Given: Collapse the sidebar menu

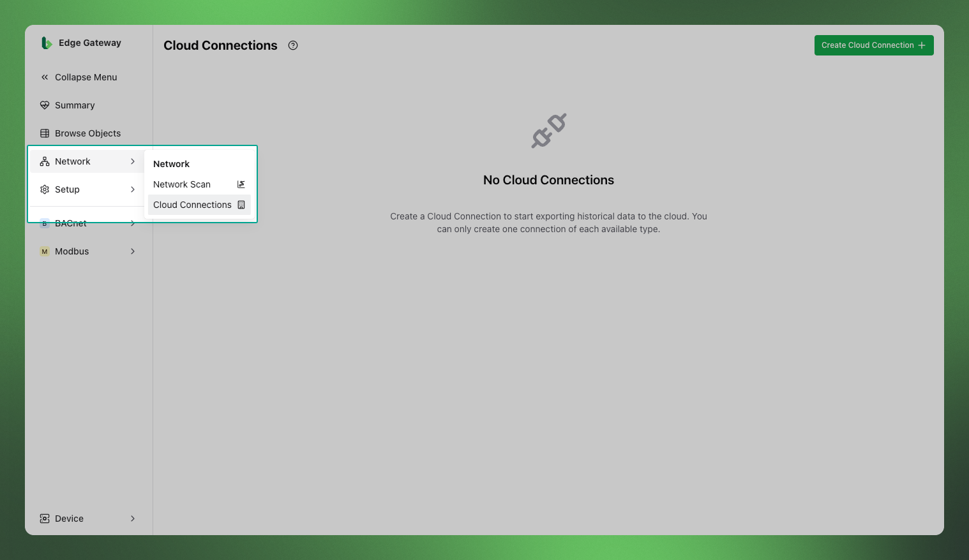Looking at the screenshot, I should tap(87, 77).
